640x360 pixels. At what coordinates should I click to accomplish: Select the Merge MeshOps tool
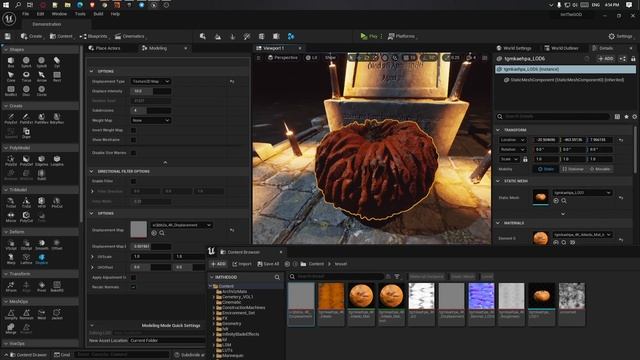(x=11, y=329)
